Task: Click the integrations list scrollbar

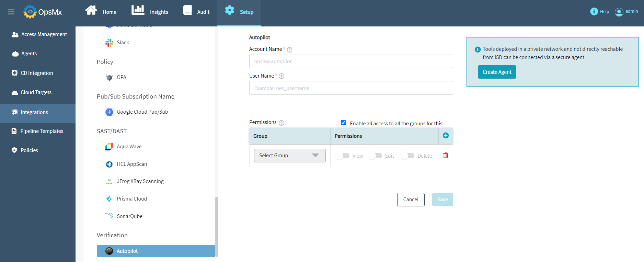Action: pos(217,226)
